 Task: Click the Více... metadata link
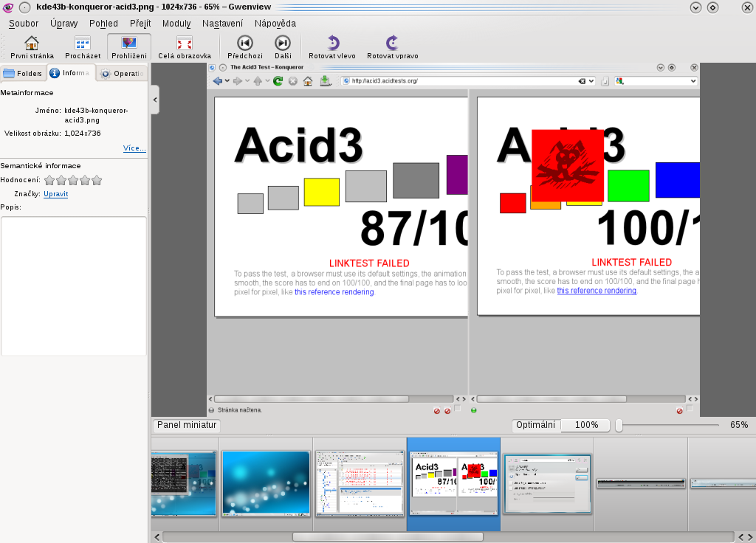(x=134, y=148)
